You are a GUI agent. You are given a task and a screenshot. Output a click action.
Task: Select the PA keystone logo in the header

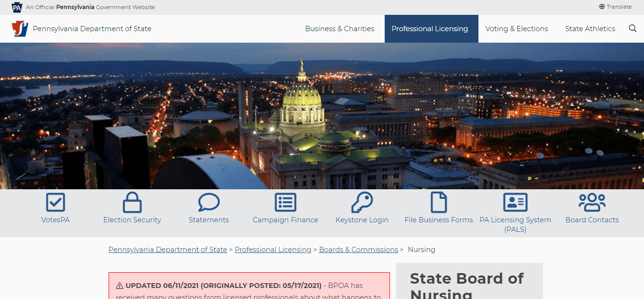(x=16, y=7)
